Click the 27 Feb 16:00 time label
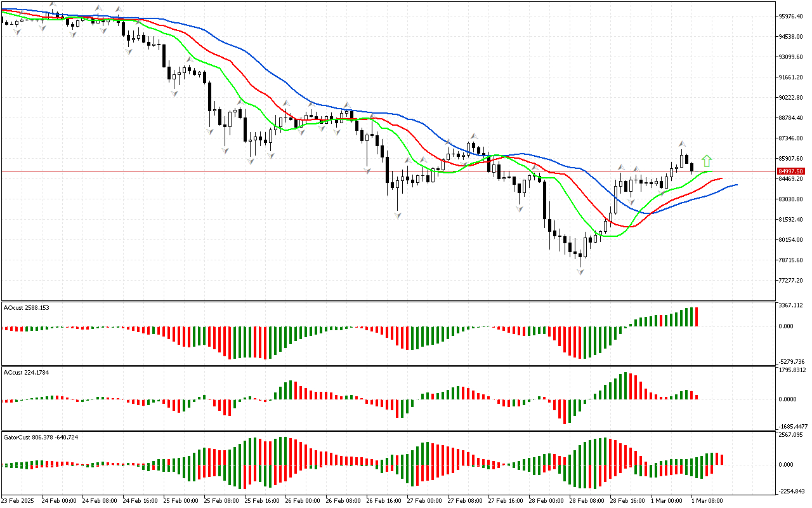The image size is (812, 508). pyautogui.click(x=506, y=501)
